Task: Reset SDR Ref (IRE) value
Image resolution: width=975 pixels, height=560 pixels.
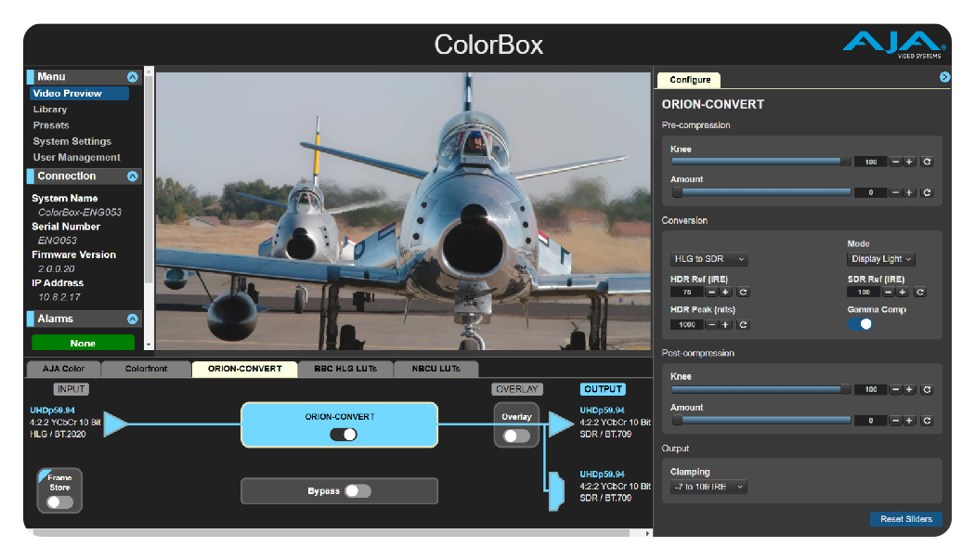Action: [x=920, y=292]
